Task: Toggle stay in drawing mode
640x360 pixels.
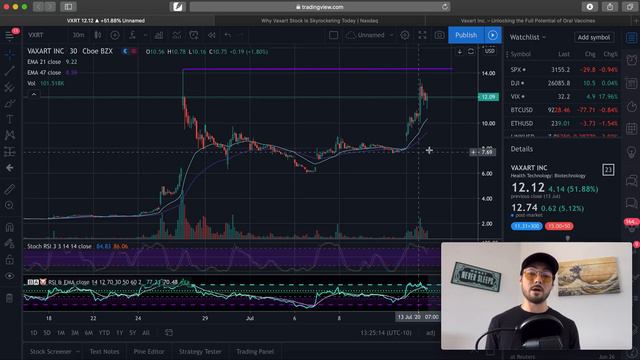Action: pos(9,243)
